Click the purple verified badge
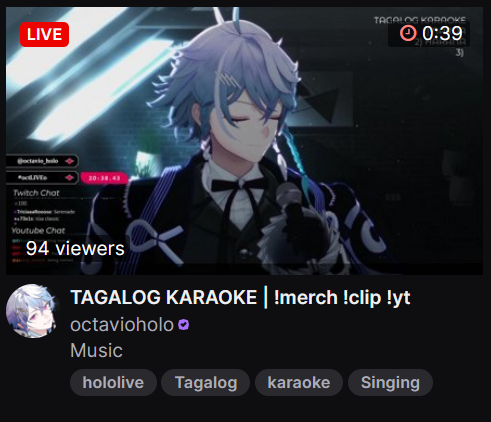This screenshot has width=491, height=422. 183,325
